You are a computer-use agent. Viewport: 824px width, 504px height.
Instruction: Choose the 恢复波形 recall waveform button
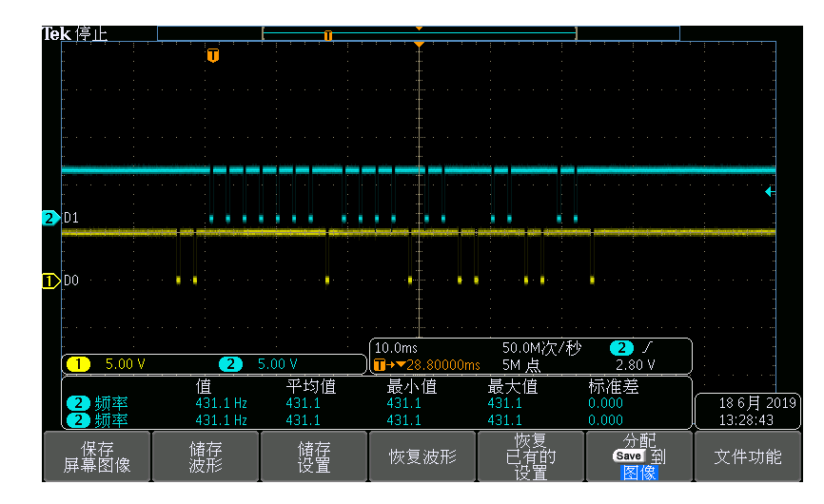click(422, 456)
